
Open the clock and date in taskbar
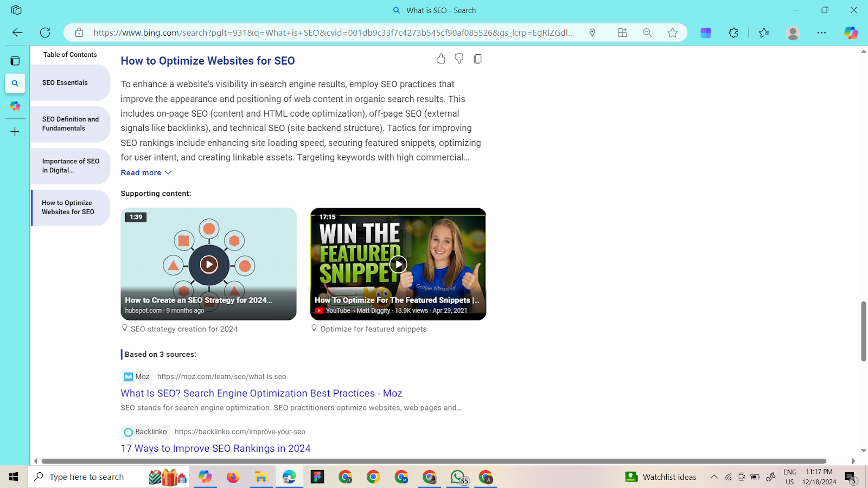pyautogui.click(x=819, y=477)
